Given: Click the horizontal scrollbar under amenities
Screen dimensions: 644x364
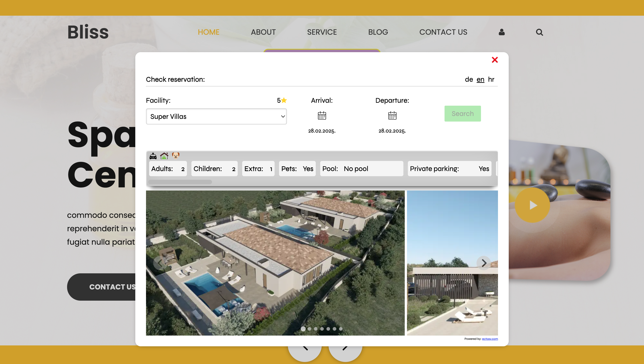Looking at the screenshot, I should (180, 182).
